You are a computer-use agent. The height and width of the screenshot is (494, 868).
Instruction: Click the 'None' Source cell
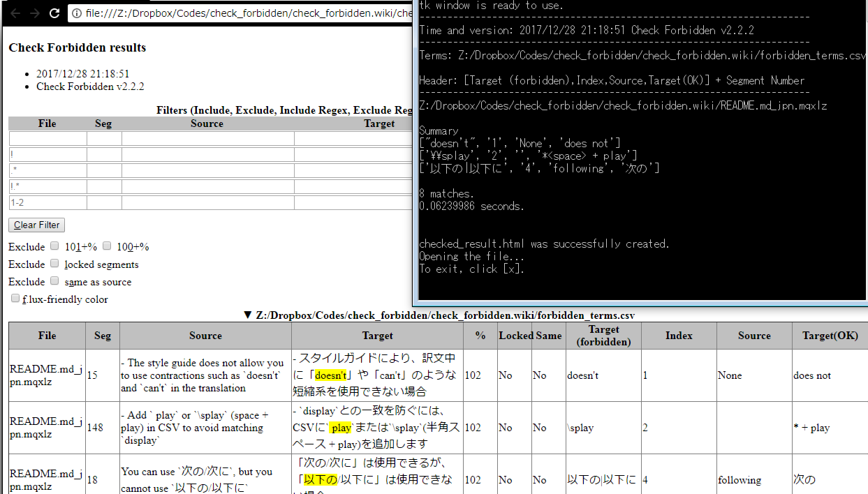(x=754, y=375)
